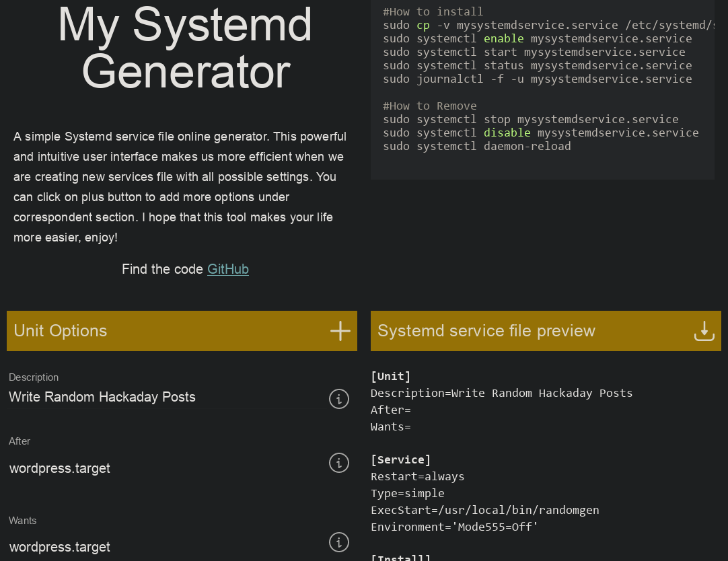Click the Wants field containing wordpress.target
Viewport: 728px width, 561px height.
[x=161, y=547]
